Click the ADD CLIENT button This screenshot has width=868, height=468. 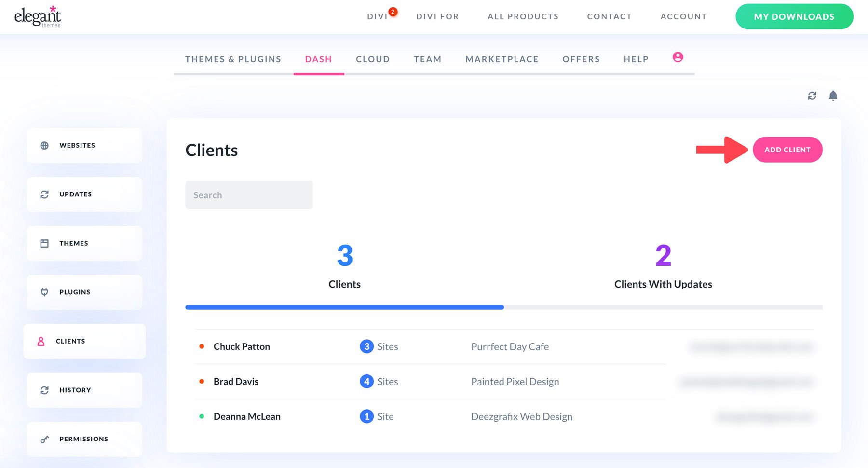787,150
